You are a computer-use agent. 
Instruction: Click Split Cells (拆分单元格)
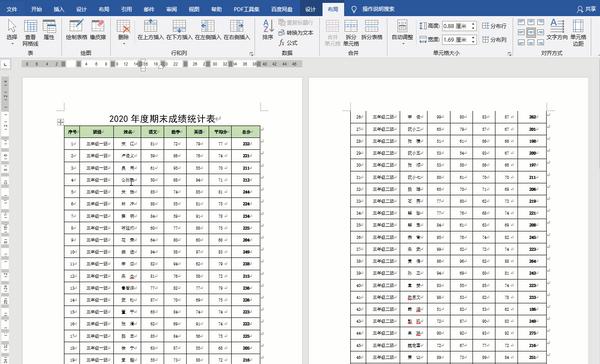pyautogui.click(x=351, y=33)
